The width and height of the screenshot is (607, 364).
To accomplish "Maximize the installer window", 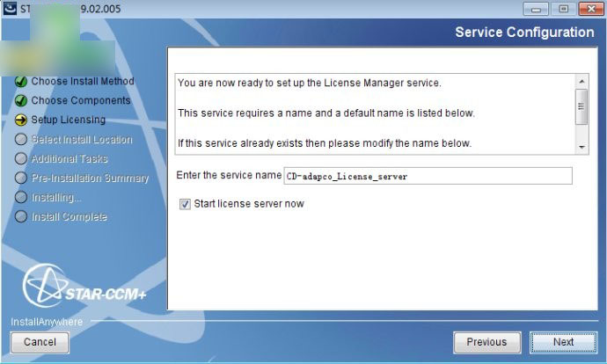I will point(563,9).
